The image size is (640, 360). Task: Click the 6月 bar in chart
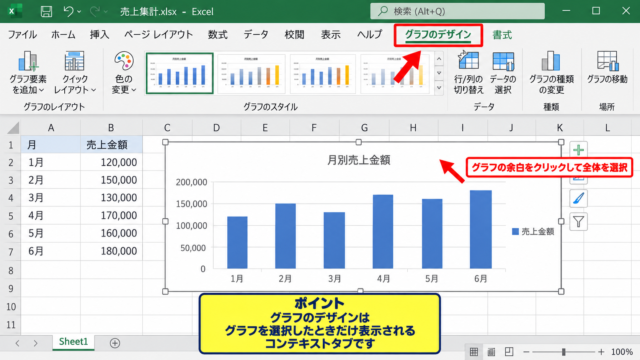pyautogui.click(x=481, y=229)
